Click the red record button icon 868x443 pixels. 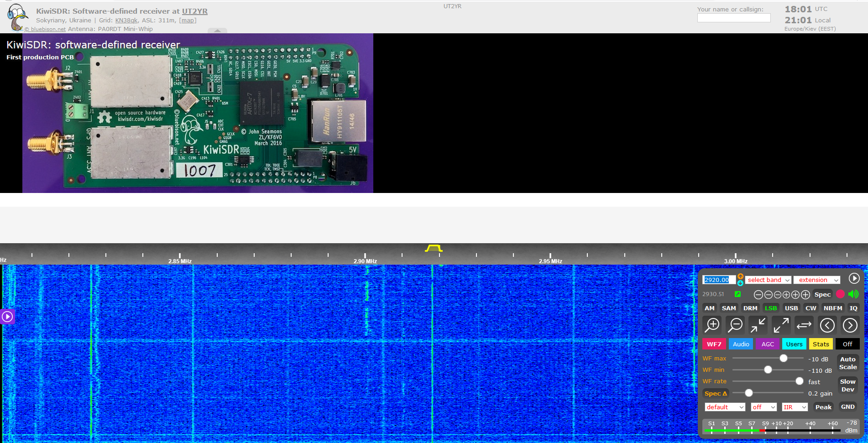[840, 294]
